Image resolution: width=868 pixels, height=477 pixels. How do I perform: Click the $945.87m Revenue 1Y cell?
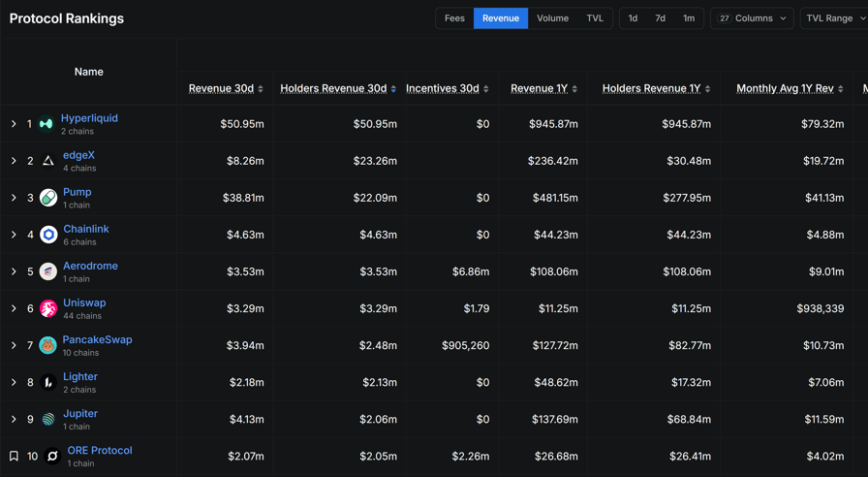[x=553, y=124]
